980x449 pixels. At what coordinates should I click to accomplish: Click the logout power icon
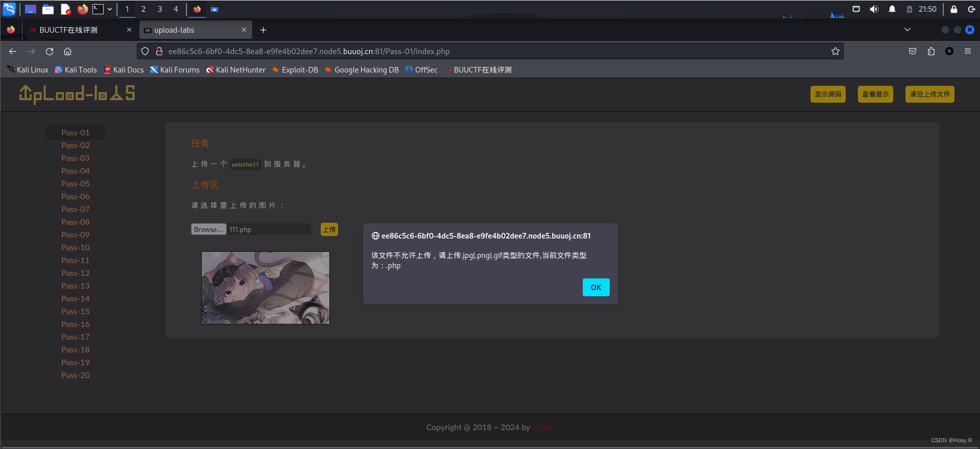(x=971, y=9)
